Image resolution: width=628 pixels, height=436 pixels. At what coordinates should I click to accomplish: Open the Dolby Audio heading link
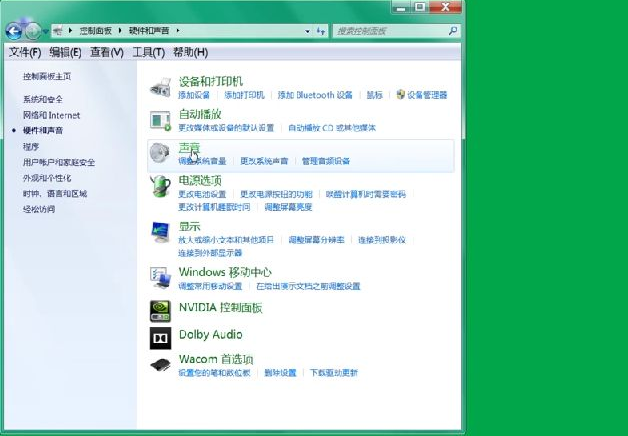point(210,335)
